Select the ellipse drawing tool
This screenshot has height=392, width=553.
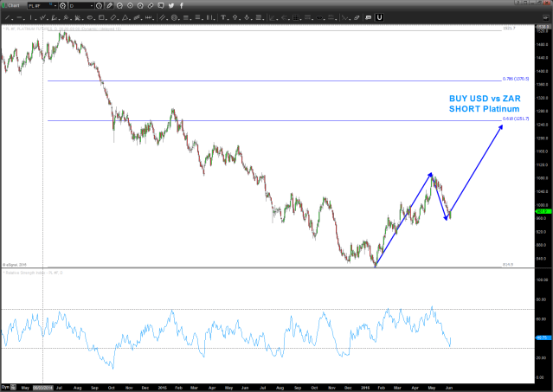91,18
